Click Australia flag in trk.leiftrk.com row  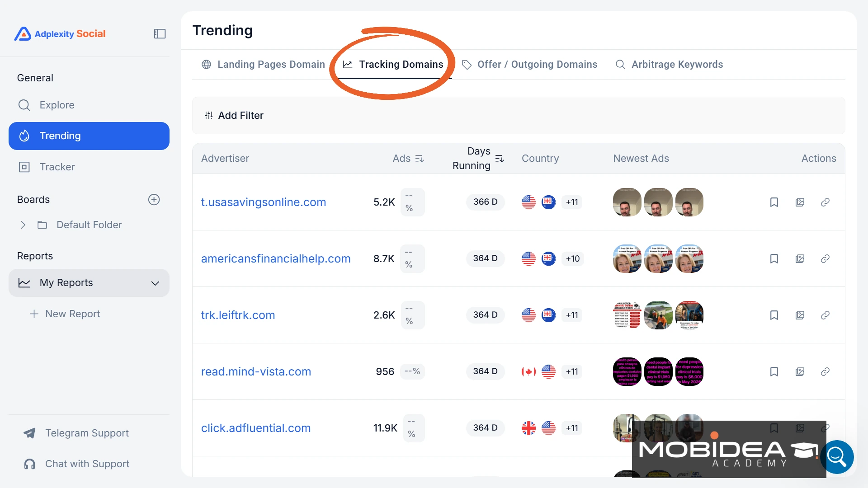coord(548,315)
